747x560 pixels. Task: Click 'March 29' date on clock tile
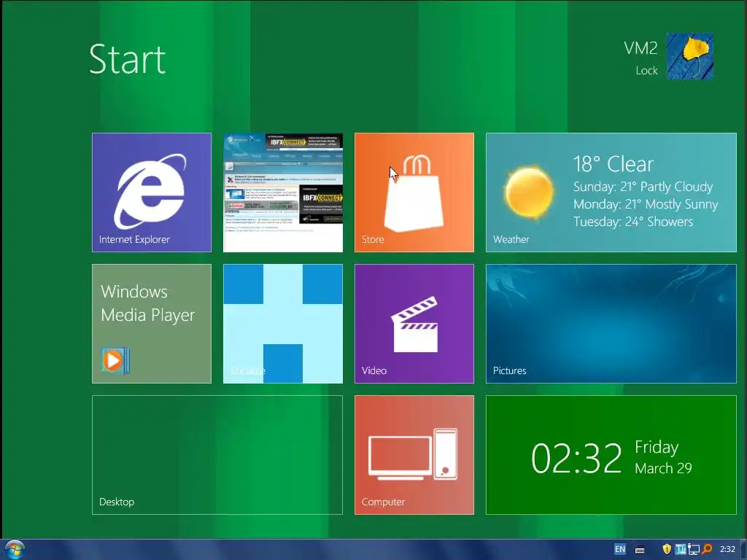tap(663, 469)
